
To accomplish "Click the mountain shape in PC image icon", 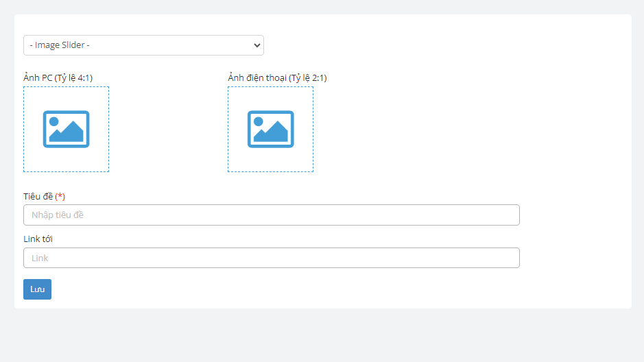I will tap(70, 133).
